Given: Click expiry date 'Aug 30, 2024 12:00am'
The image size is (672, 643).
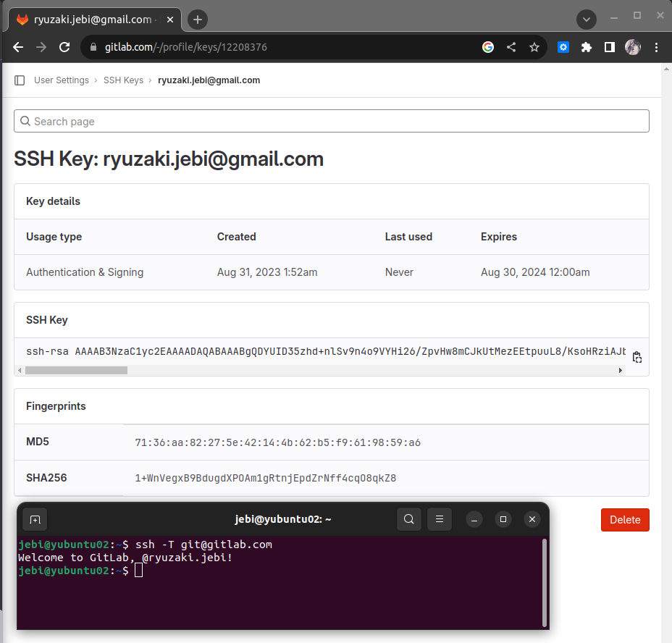Looking at the screenshot, I should (535, 272).
